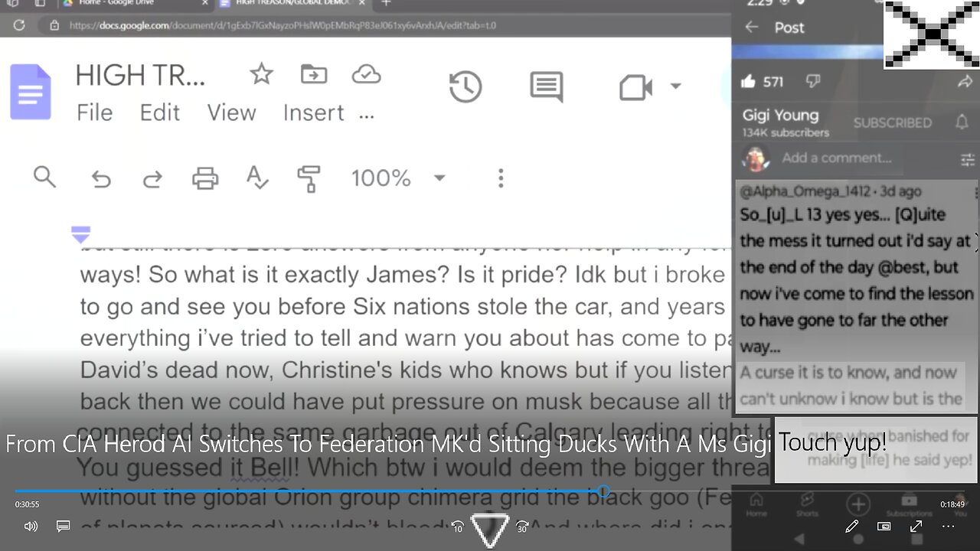The height and width of the screenshot is (551, 980).
Task: Click the redo arrow in Docs toolbar
Action: coord(152,179)
